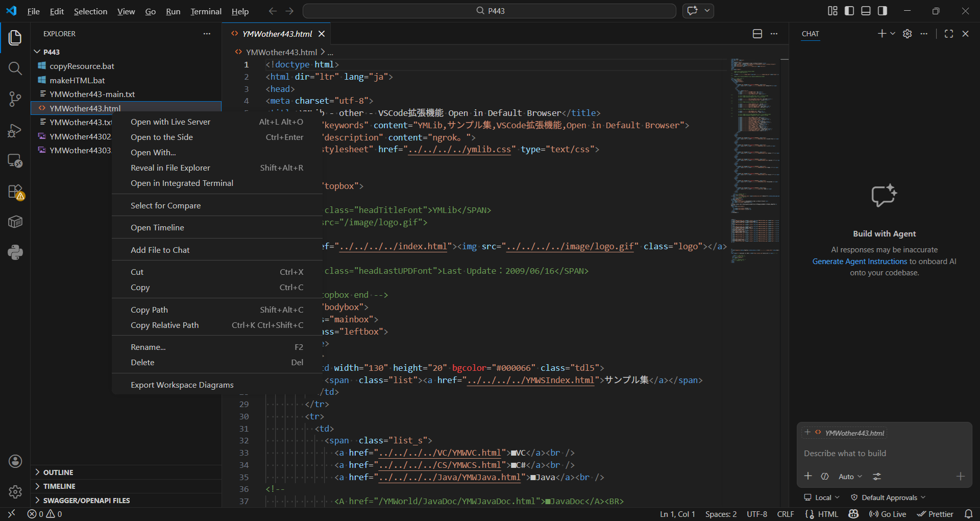Open Run and Debug view

pos(15,131)
